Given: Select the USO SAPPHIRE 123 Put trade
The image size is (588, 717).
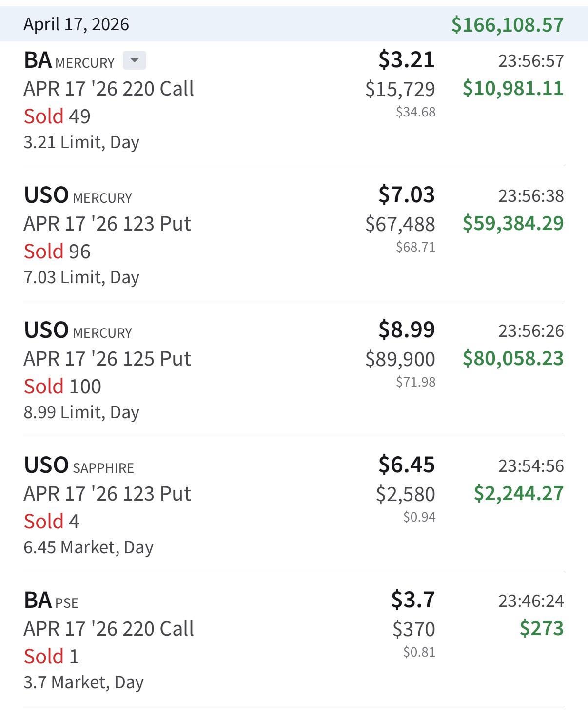Looking at the screenshot, I should (107, 494).
